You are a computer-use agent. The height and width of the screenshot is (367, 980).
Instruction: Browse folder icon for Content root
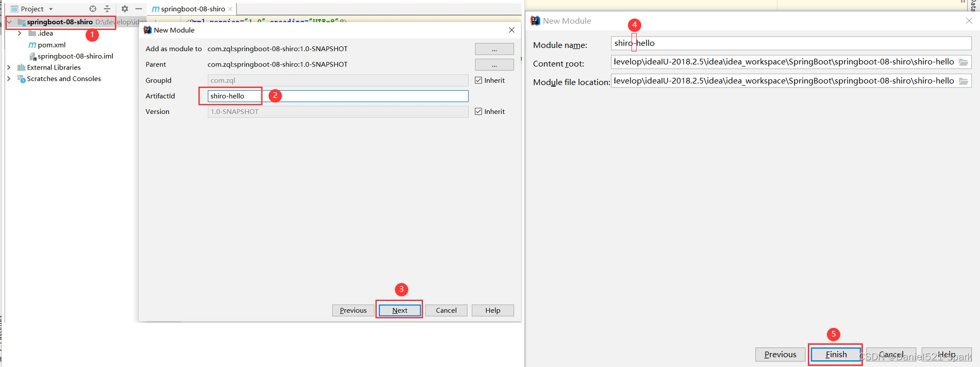(964, 62)
